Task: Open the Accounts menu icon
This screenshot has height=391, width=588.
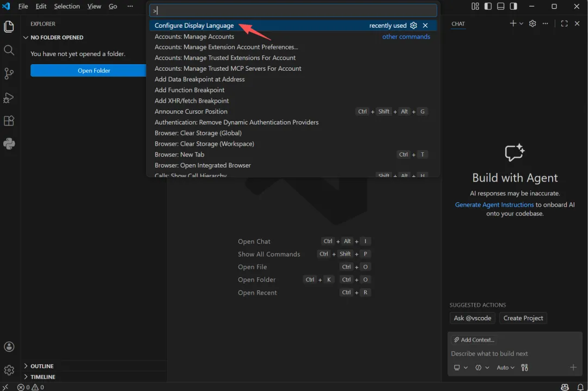Action: 9,346
